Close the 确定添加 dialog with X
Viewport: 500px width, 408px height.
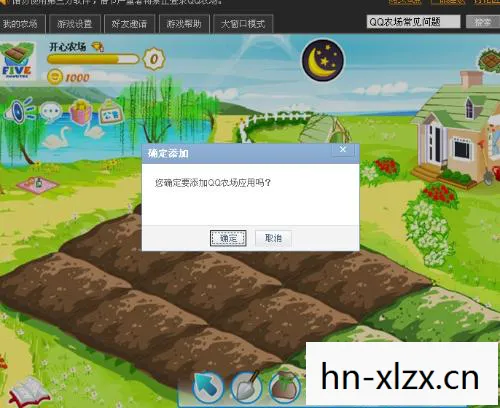click(x=343, y=150)
